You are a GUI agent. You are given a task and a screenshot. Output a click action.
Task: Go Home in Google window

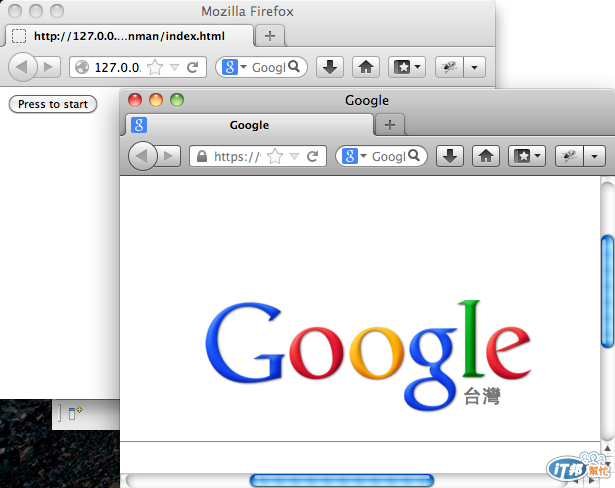(486, 156)
